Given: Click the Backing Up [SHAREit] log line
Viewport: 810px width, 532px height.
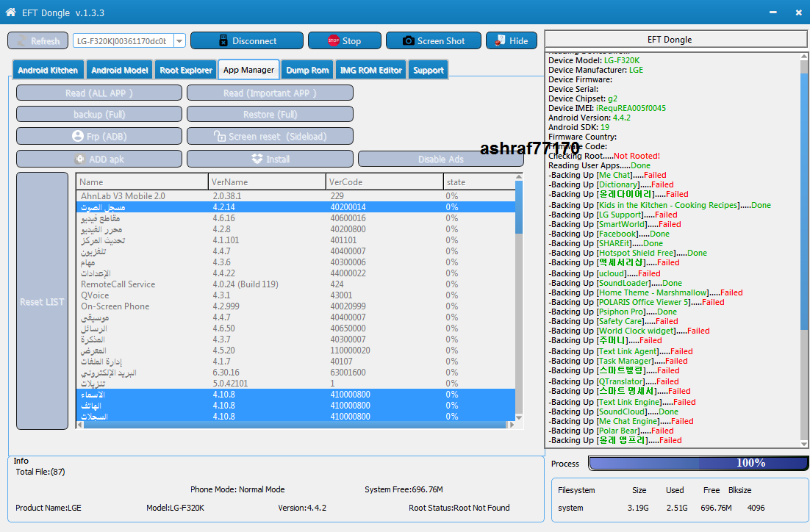Looking at the screenshot, I should [x=606, y=243].
